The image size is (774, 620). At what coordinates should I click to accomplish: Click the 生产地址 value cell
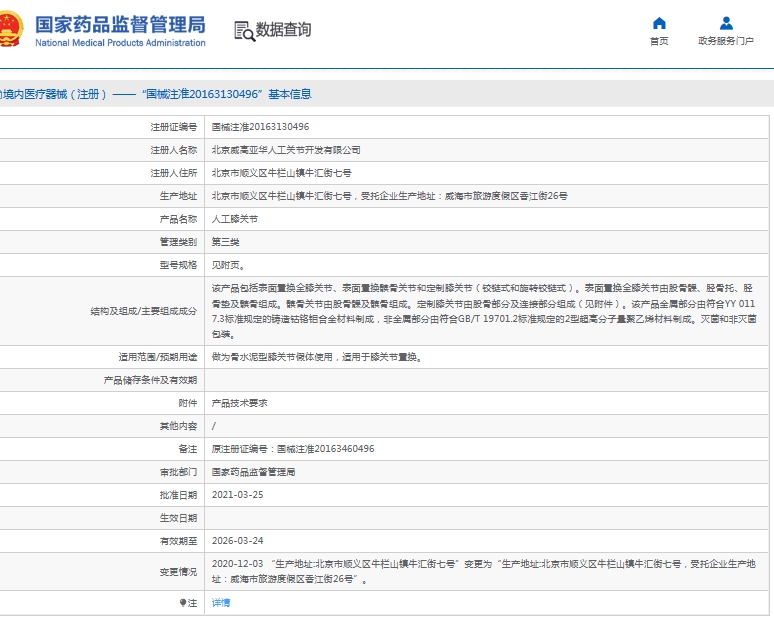tap(389, 196)
